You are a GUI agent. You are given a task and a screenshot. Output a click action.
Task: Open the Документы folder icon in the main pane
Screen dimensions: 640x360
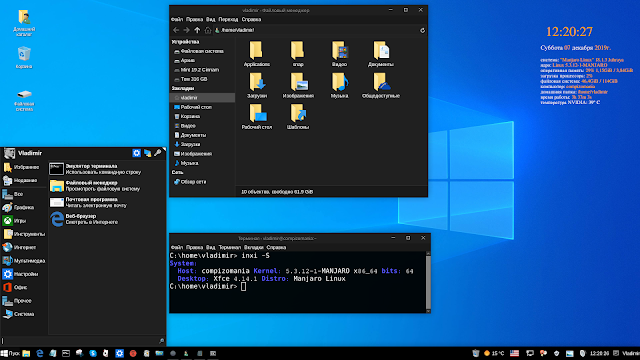(381, 53)
